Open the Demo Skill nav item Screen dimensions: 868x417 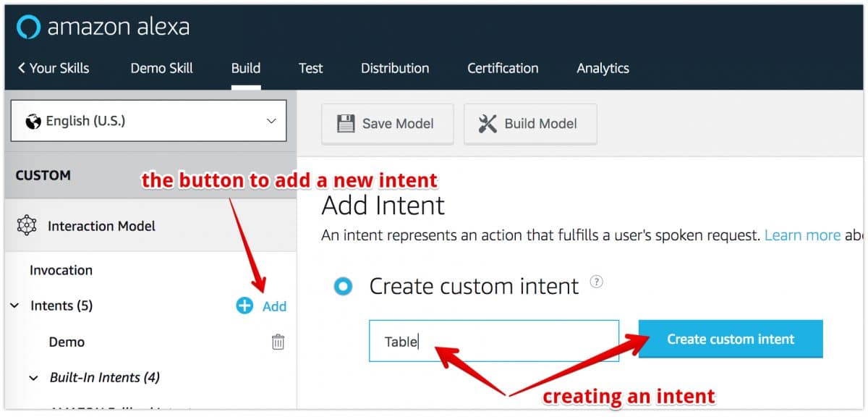pyautogui.click(x=162, y=68)
